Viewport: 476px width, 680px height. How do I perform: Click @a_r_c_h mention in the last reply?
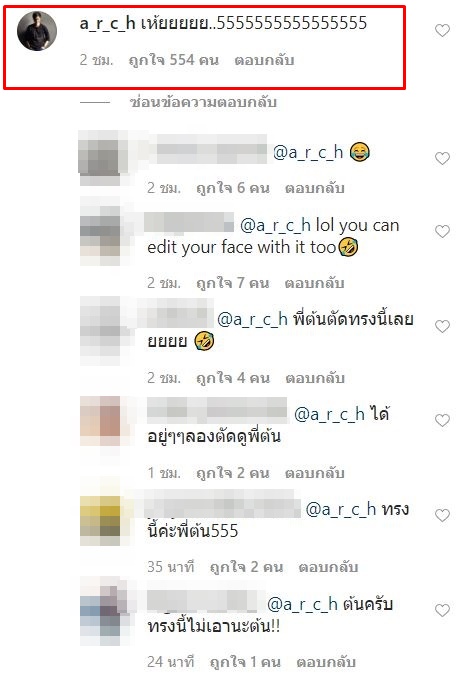point(303,604)
